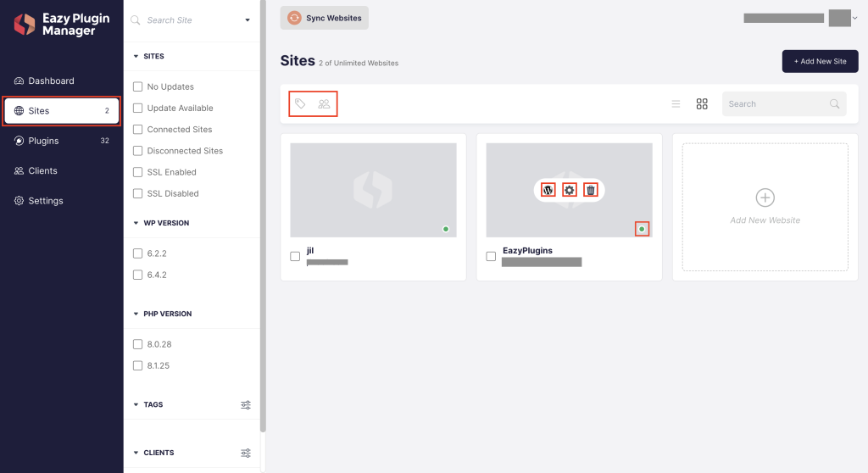This screenshot has width=868, height=473.
Task: Click the Sync Websites refresh icon
Action: [294, 18]
